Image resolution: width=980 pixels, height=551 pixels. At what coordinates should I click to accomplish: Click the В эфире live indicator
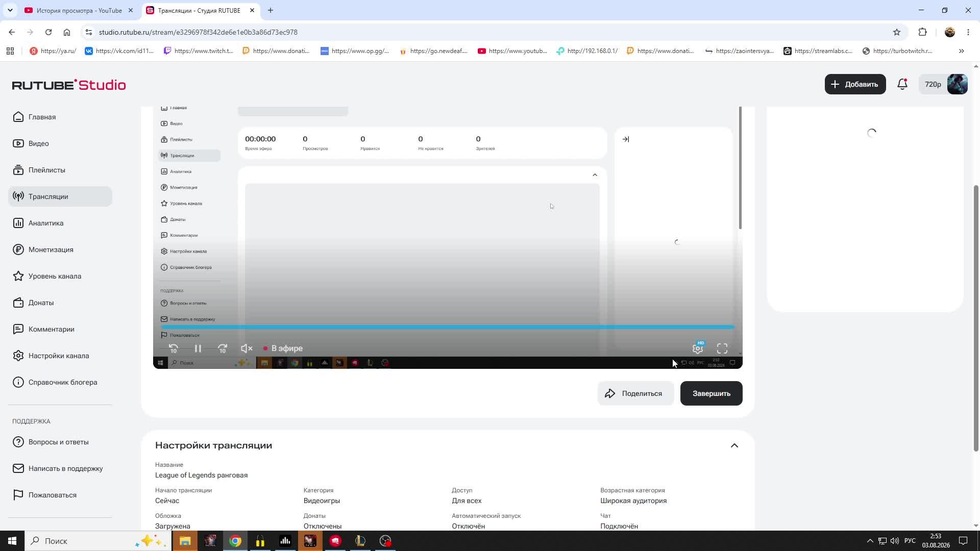(x=283, y=348)
